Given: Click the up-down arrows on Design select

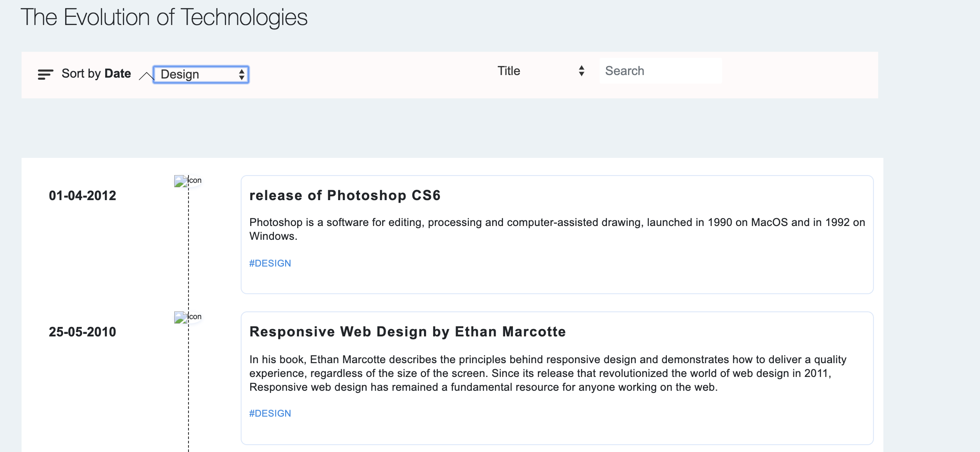Looking at the screenshot, I should coord(242,75).
